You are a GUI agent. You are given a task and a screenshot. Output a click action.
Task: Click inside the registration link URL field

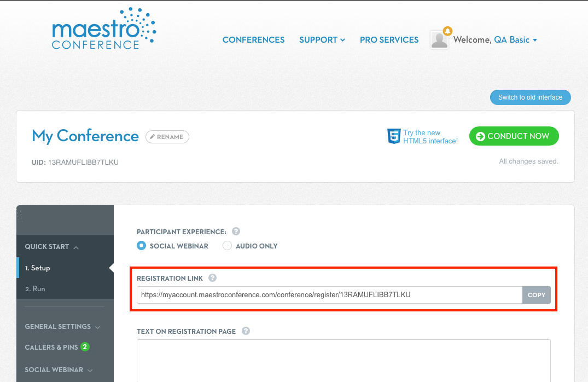[330, 295]
